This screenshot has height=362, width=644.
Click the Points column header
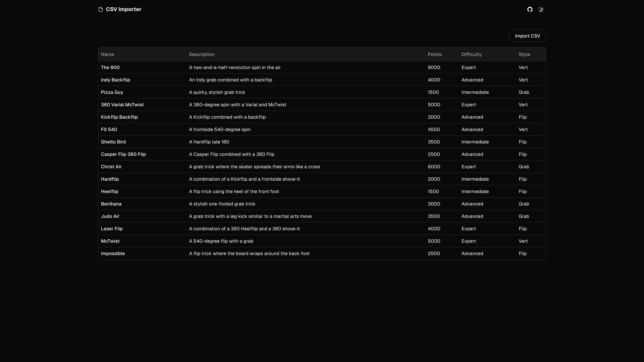[x=435, y=54]
